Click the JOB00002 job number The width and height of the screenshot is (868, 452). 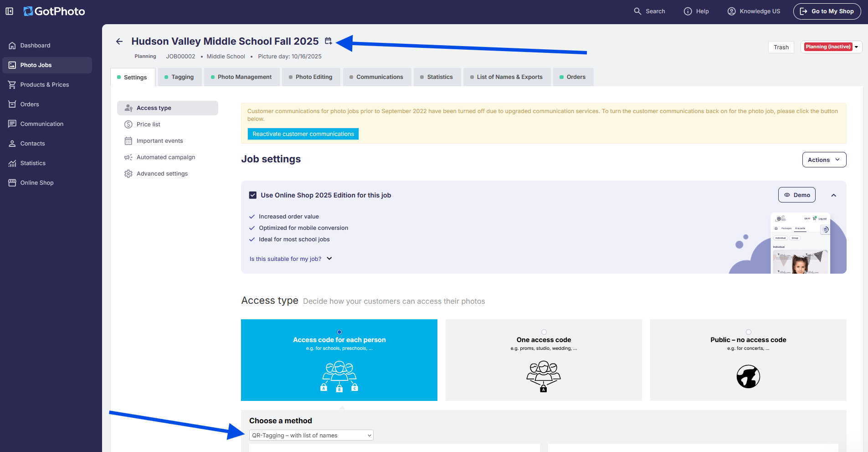(x=180, y=57)
